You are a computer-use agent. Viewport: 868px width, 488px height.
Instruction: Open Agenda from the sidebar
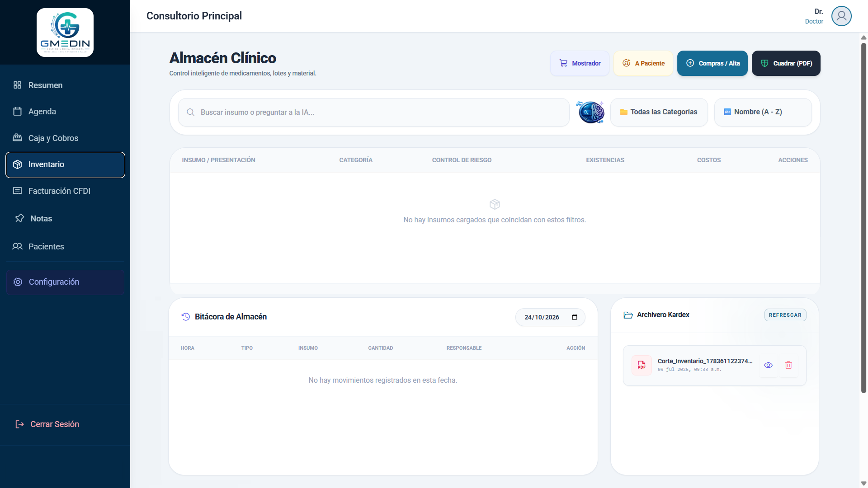(65, 111)
